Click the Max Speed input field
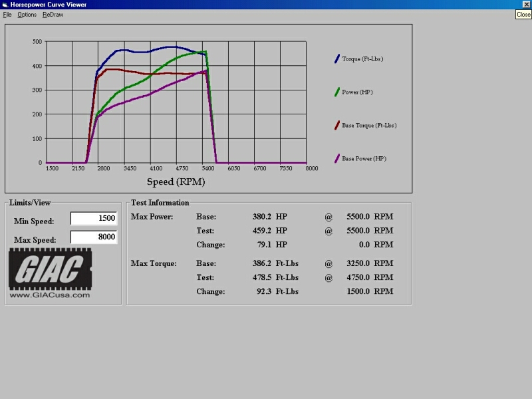This screenshot has height=399, width=532. pyautogui.click(x=94, y=237)
